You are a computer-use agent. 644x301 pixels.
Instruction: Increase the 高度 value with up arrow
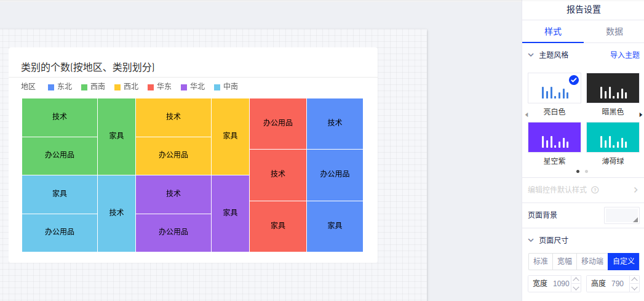point(635,280)
